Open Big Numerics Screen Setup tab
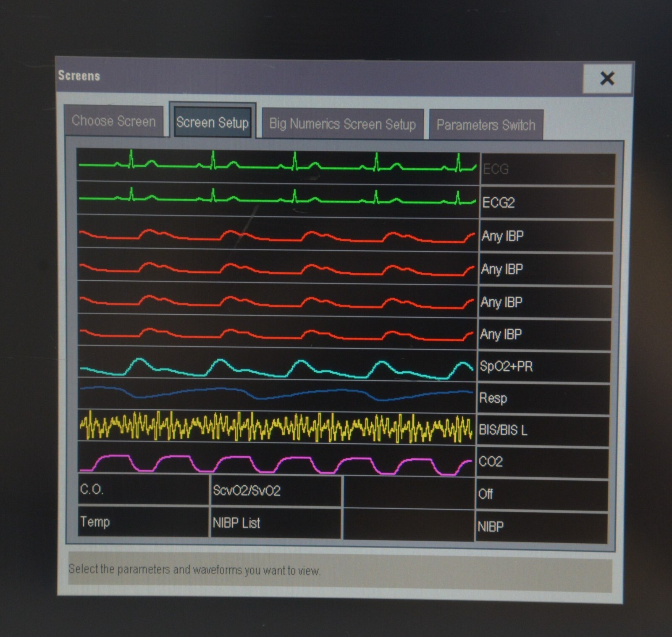 pos(342,124)
